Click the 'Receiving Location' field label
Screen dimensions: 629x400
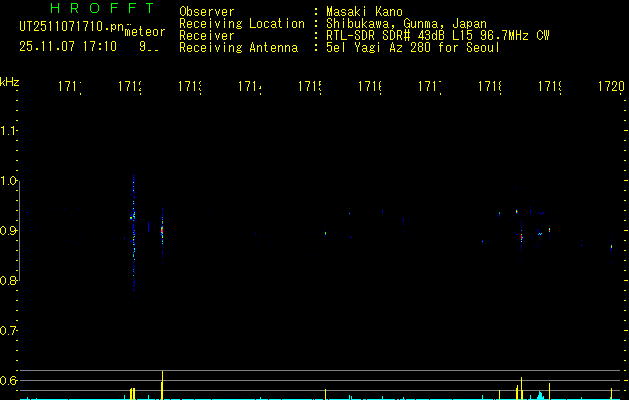[242, 24]
